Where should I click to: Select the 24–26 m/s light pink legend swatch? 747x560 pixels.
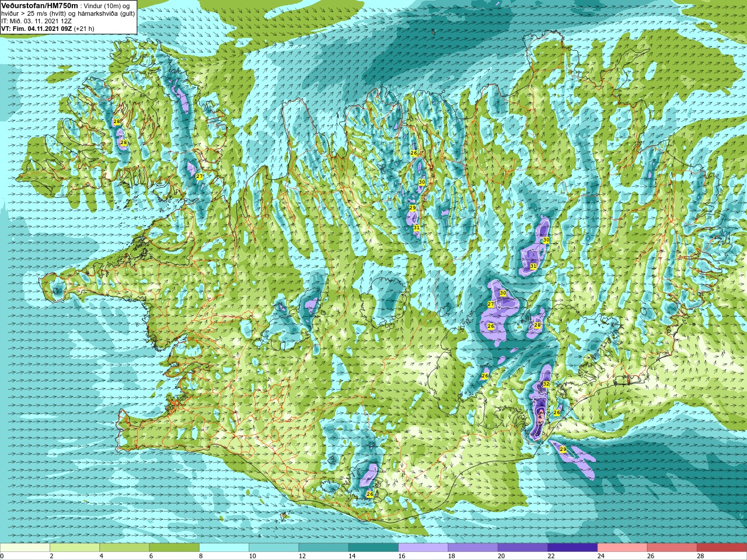(623, 547)
